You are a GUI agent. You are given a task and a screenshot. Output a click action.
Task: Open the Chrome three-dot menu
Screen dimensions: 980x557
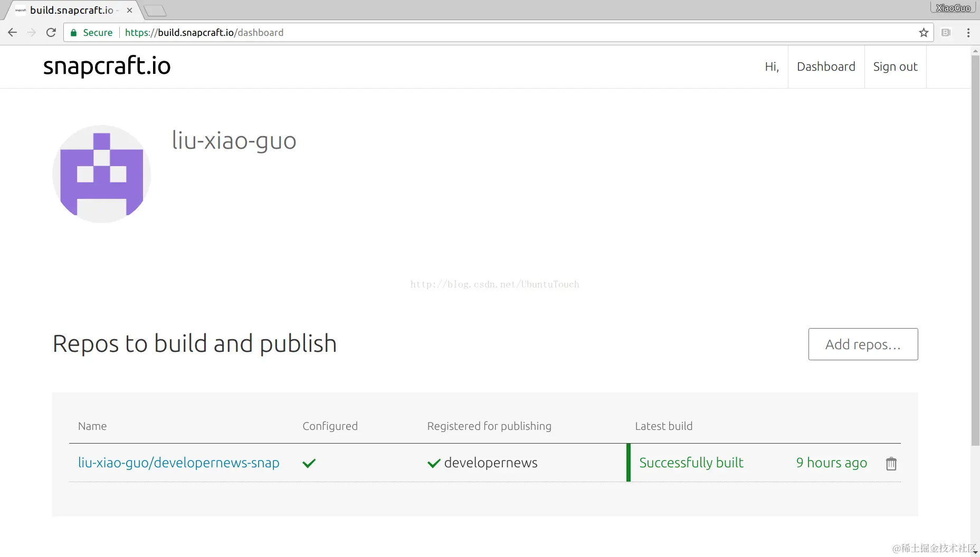point(968,33)
